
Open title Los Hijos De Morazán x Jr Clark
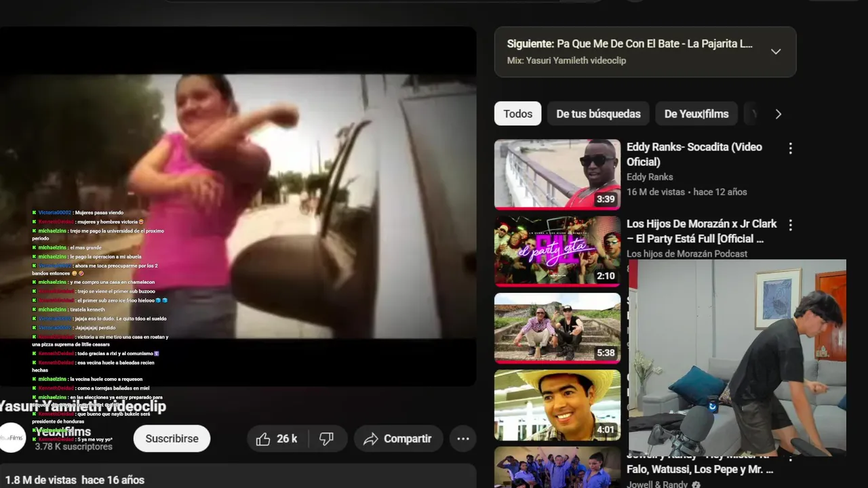click(x=702, y=231)
